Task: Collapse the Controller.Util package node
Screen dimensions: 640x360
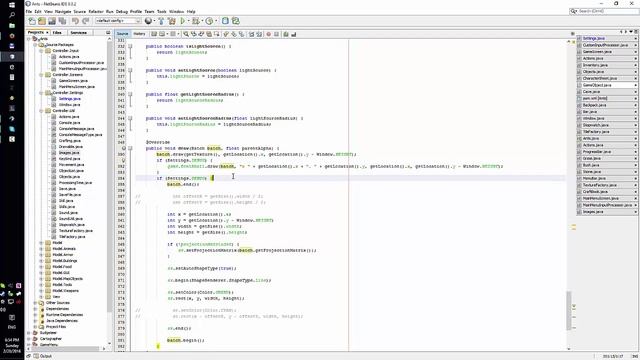Action: [x=41, y=111]
